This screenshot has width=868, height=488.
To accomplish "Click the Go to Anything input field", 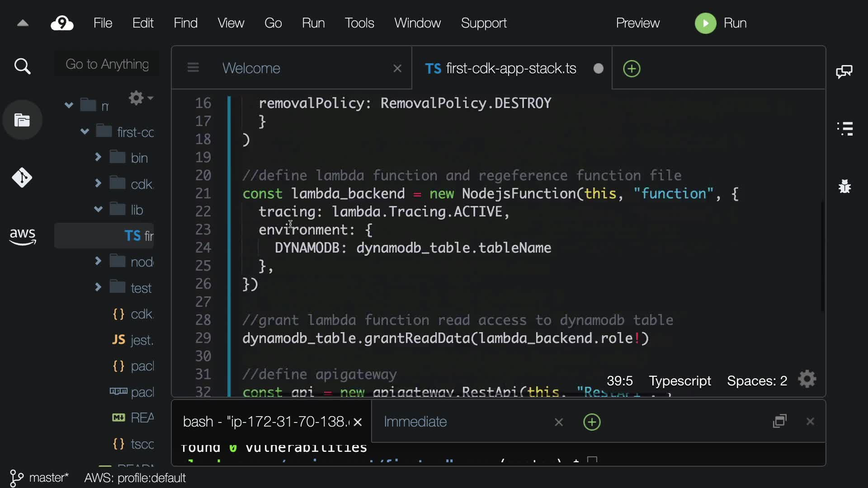I will [x=107, y=64].
